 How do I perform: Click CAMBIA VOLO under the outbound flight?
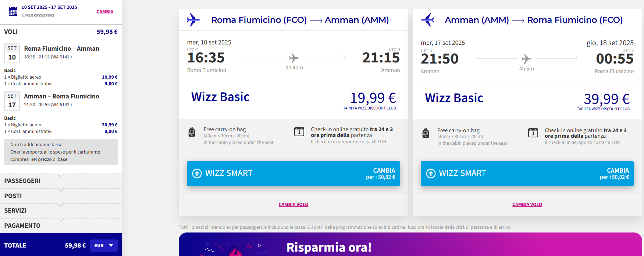[x=293, y=205]
